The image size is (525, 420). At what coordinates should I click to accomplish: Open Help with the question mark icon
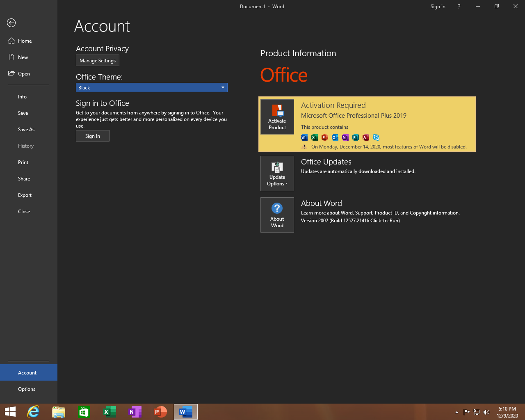click(459, 7)
